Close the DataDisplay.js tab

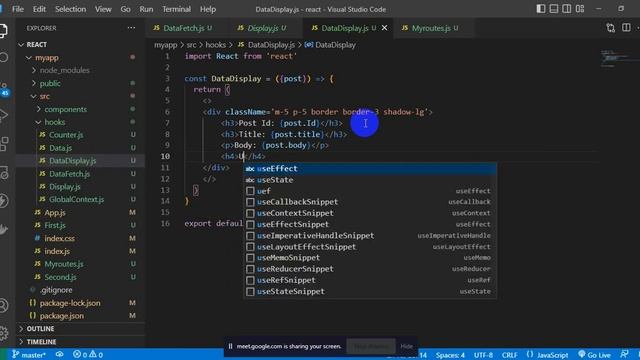(384, 28)
